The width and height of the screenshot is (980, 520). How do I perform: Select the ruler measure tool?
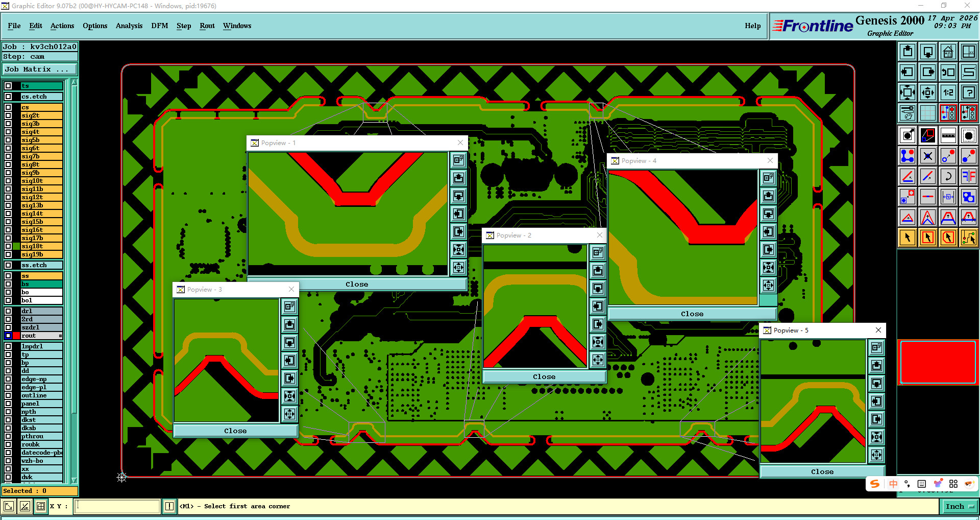click(x=948, y=135)
